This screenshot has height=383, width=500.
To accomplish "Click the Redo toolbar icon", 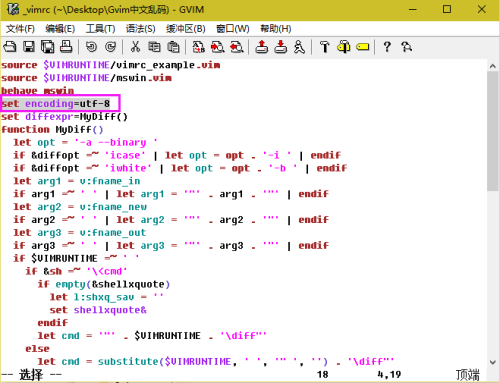I will tap(110, 47).
